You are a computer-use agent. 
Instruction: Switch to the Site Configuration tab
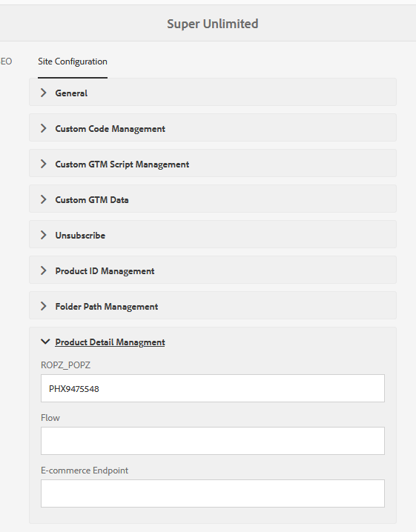coord(73,61)
